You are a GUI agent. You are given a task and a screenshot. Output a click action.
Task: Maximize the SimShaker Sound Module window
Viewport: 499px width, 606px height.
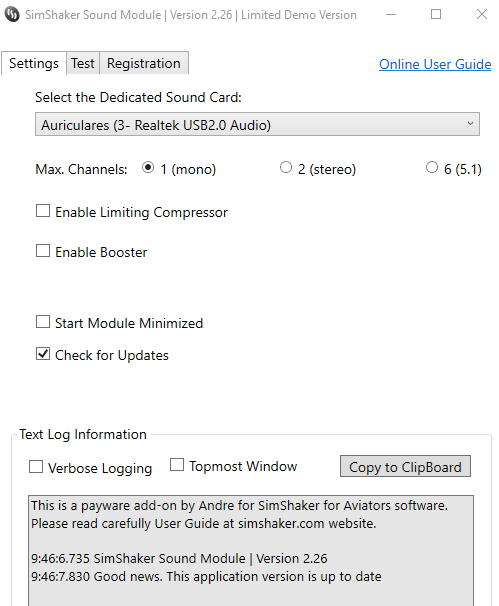[x=436, y=15]
